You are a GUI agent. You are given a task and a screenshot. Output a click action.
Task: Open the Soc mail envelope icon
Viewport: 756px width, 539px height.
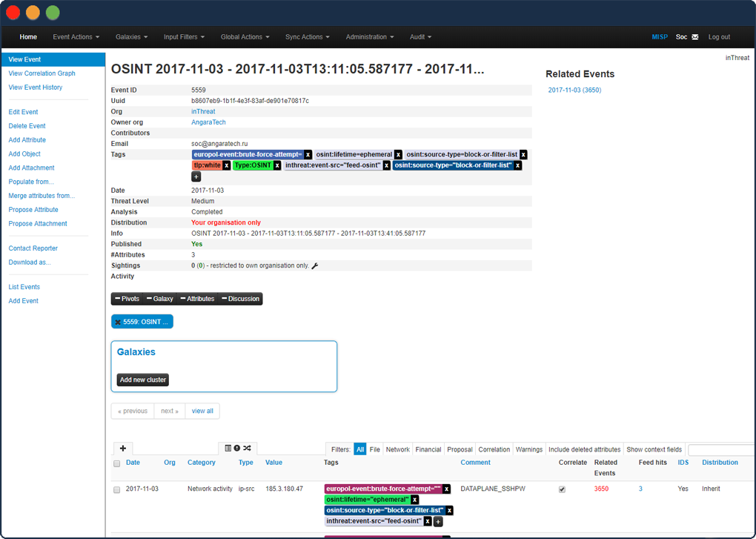click(694, 37)
